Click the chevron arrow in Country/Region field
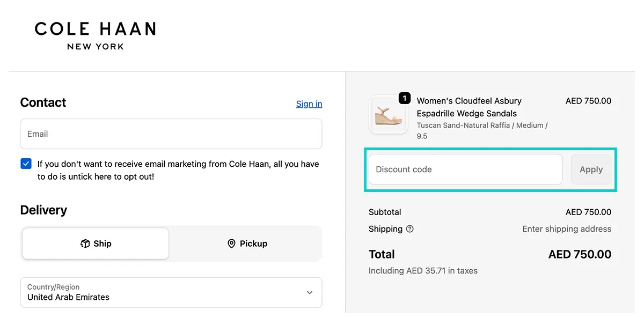The width and height of the screenshot is (644, 317). pyautogui.click(x=310, y=292)
